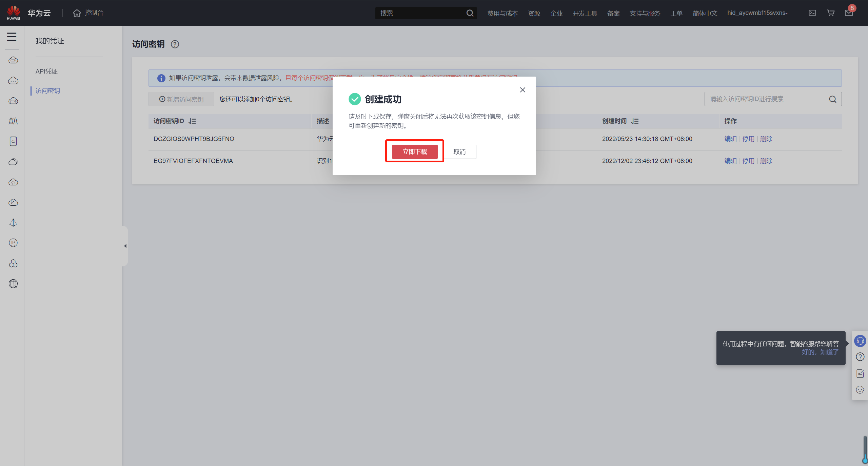
Task: Click the feedback smiley face icon
Action: [x=860, y=390]
